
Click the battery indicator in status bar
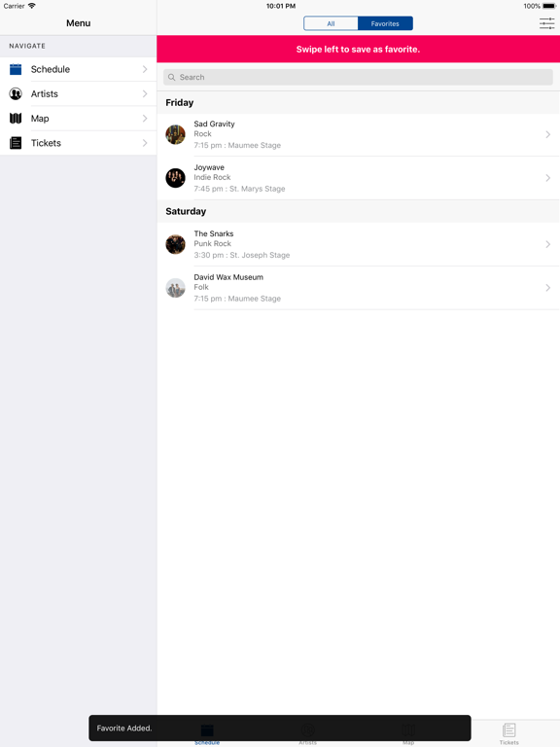549,6
